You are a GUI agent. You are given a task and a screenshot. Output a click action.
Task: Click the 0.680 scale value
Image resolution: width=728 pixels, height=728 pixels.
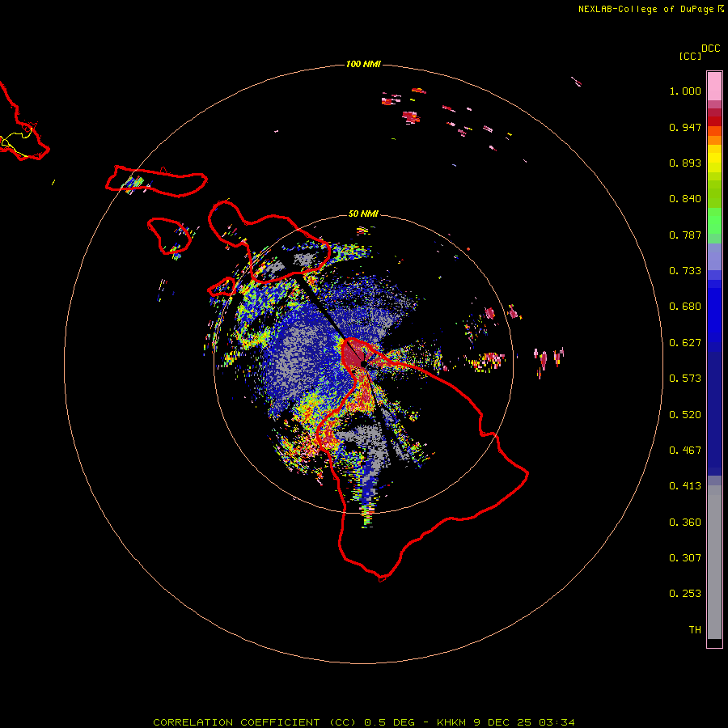(685, 307)
